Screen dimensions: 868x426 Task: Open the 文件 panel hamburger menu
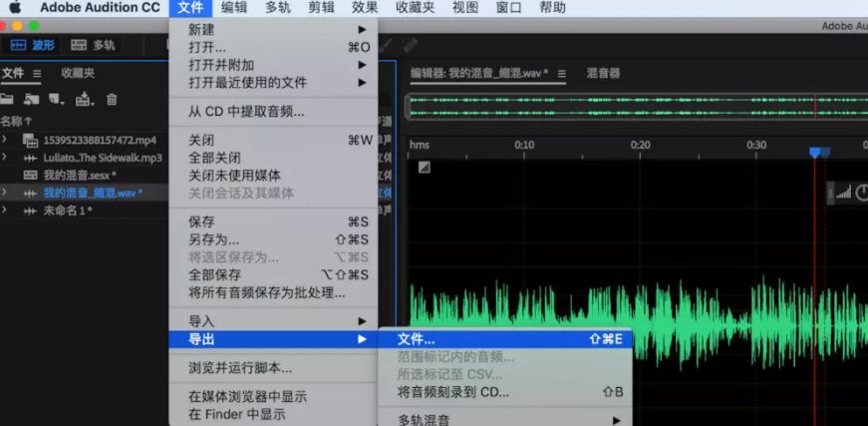37,74
